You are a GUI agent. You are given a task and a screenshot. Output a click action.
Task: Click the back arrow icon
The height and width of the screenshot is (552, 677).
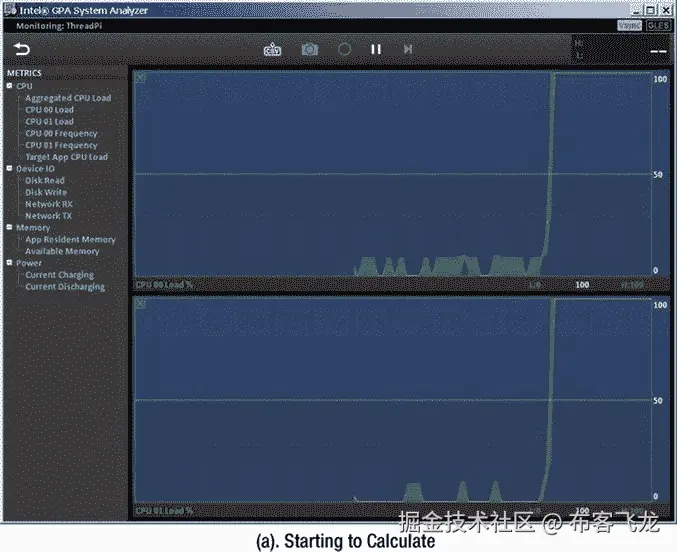pos(22,49)
